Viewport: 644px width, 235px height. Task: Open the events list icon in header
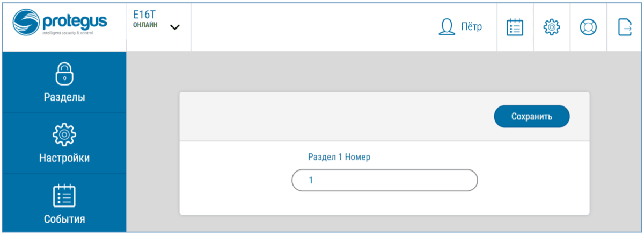click(515, 27)
